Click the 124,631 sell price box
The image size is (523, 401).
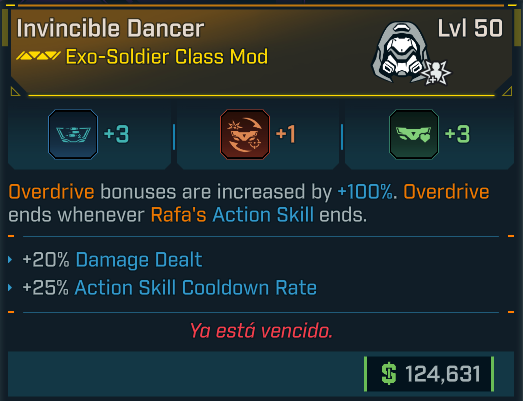[429, 374]
